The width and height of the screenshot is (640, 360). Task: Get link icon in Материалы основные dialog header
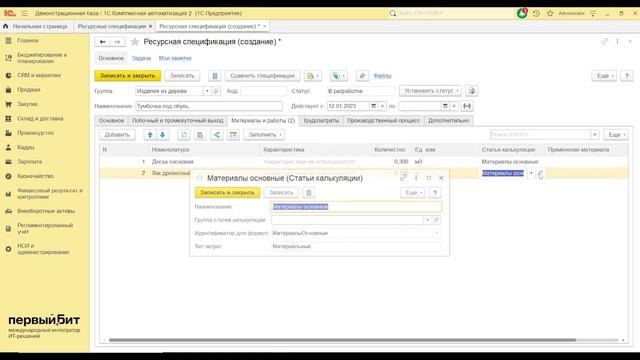403,178
